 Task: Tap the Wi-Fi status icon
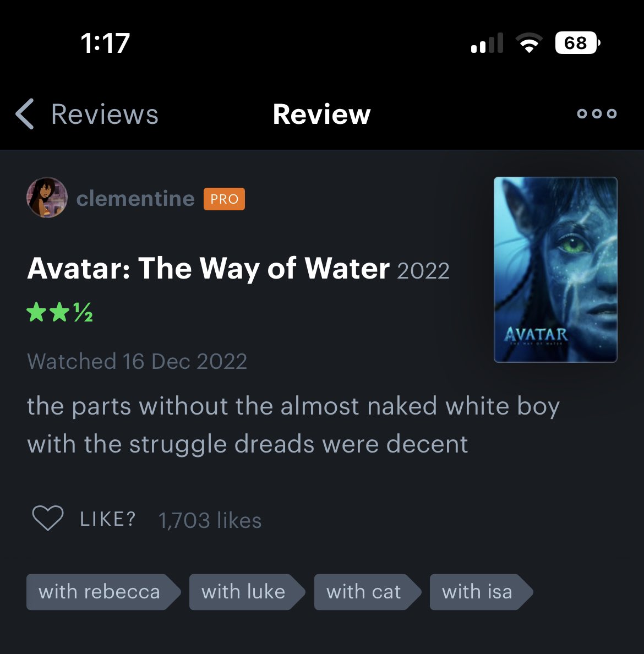(x=529, y=42)
